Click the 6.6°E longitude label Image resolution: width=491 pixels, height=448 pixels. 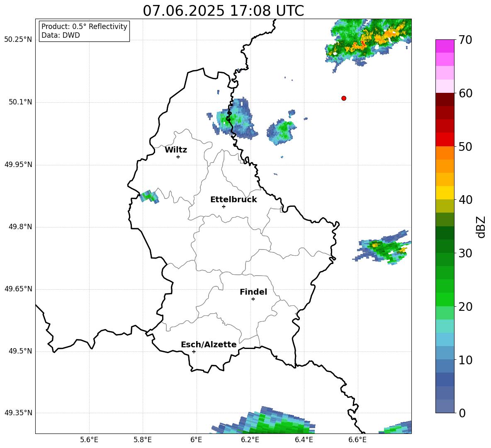pos(357,440)
